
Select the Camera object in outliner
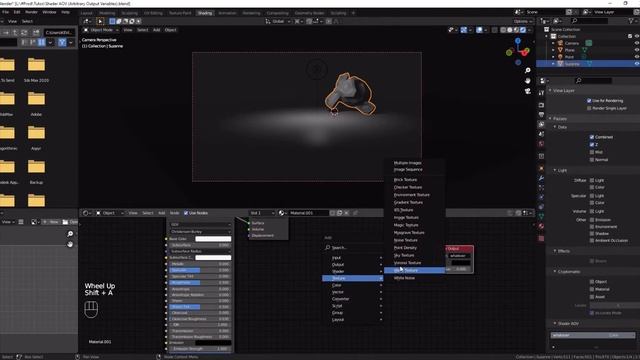[572, 43]
